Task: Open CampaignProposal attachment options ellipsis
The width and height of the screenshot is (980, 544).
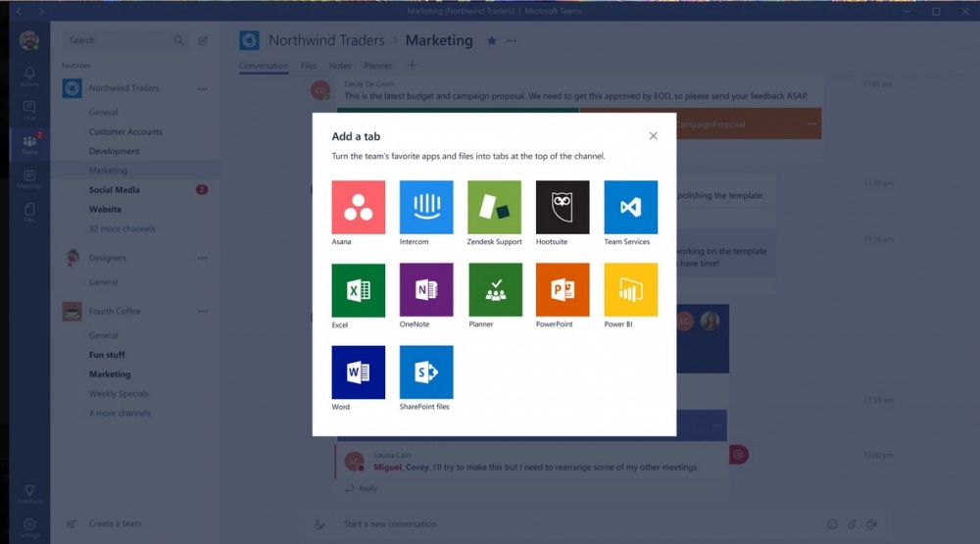Action: [811, 124]
